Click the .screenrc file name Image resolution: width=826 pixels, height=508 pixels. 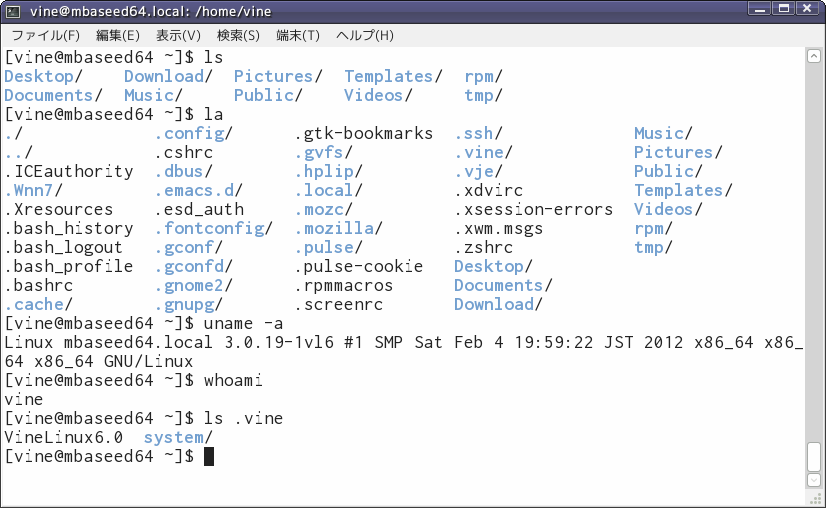(339, 305)
